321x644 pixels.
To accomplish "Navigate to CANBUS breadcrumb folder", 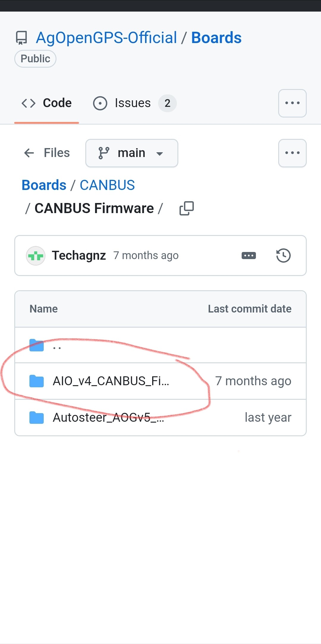I will 107,185.
